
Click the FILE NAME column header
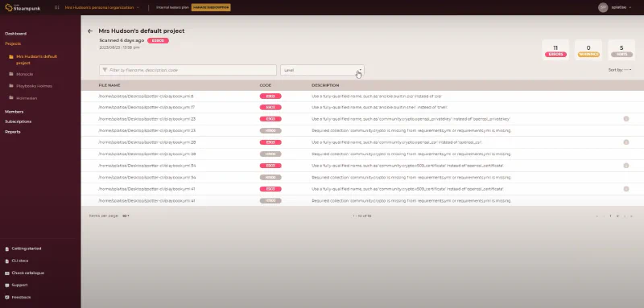pos(109,85)
